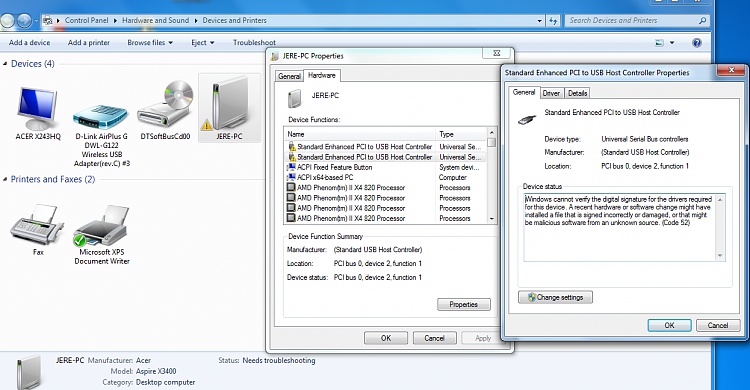Open the Help question mark icon
750x390 pixels.
(x=697, y=43)
